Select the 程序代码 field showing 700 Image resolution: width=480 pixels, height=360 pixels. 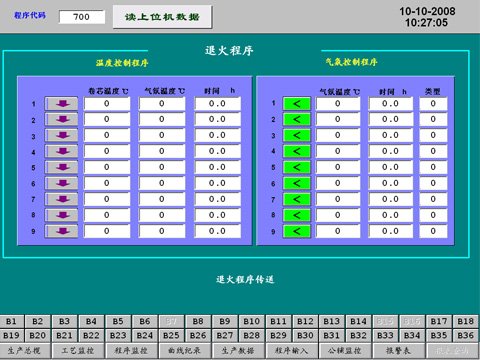(82, 17)
